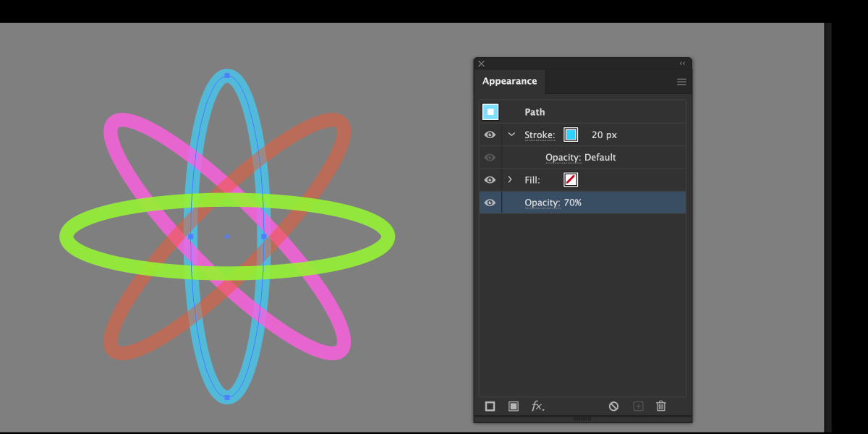Toggle visibility of the Stroke attribute
Viewport: 868px width, 434px height.
point(490,135)
